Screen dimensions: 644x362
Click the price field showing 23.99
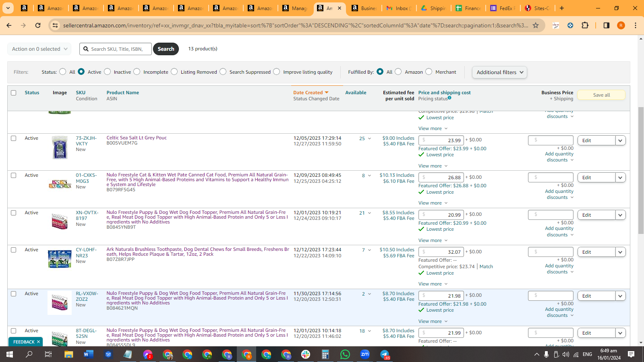[x=441, y=140]
